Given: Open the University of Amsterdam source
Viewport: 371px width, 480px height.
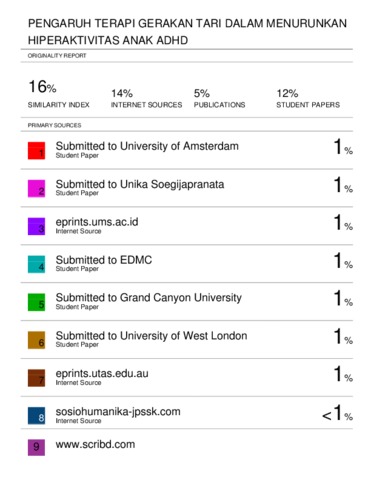Looking at the screenshot, I should 147,146.
